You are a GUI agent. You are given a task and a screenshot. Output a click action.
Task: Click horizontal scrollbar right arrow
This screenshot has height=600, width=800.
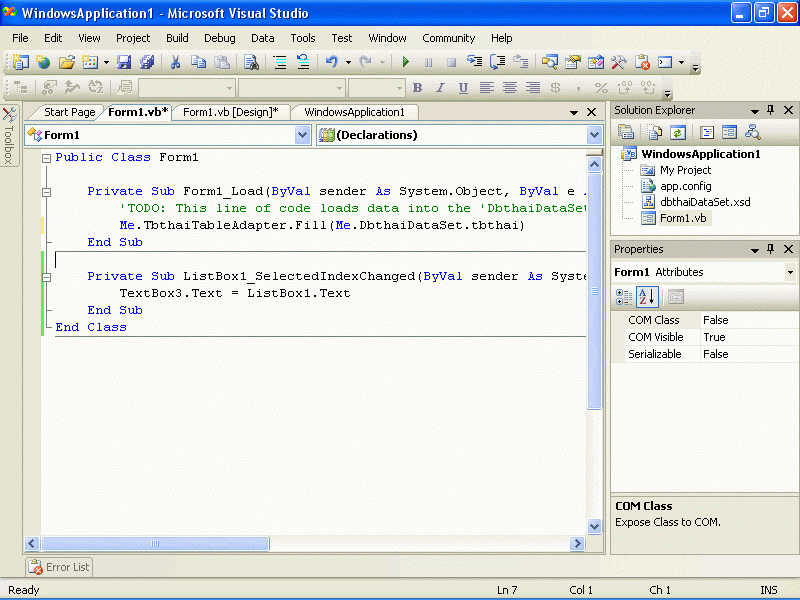point(577,543)
